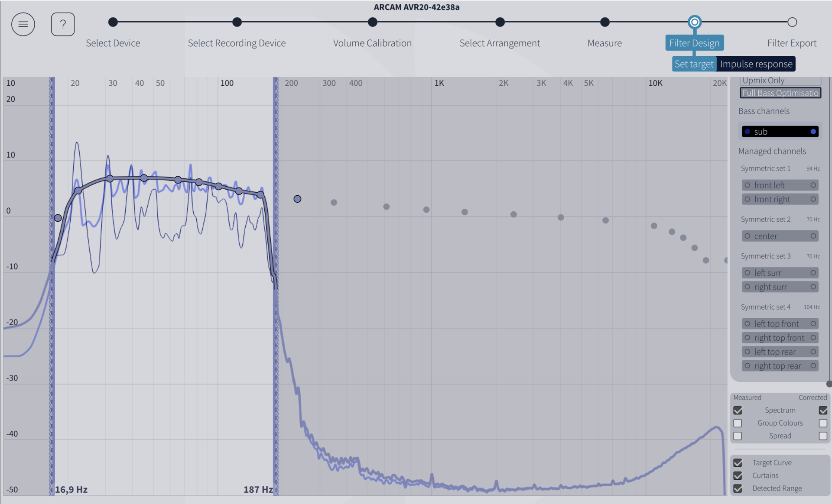Click the Volume Calibration step dot

coord(372,22)
